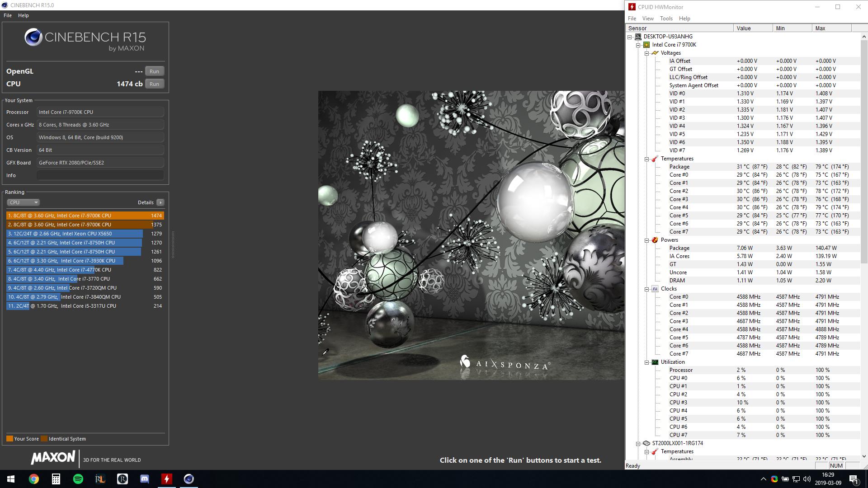The width and height of the screenshot is (868, 488).
Task: Open the Rocket League taskbar icon
Action: tap(100, 479)
